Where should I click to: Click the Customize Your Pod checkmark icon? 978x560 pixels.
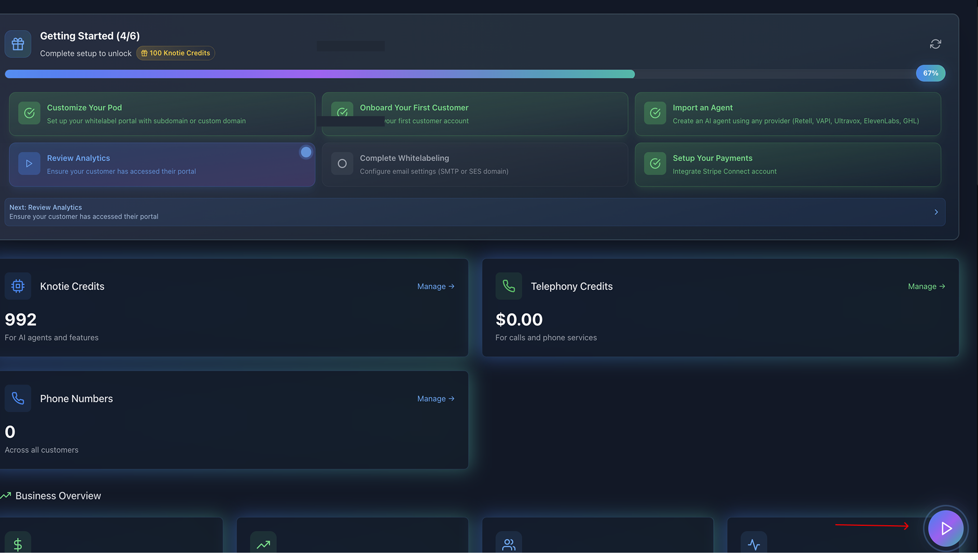(29, 113)
